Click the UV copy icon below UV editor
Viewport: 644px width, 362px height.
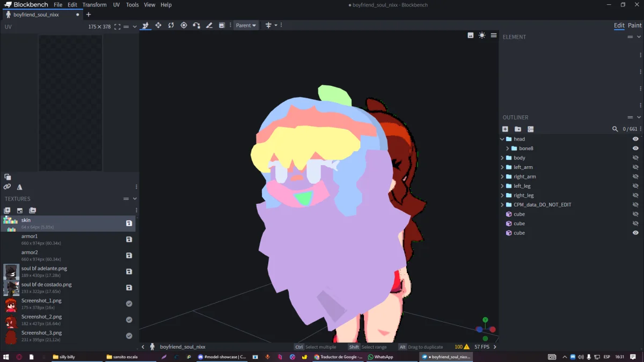tap(8, 177)
